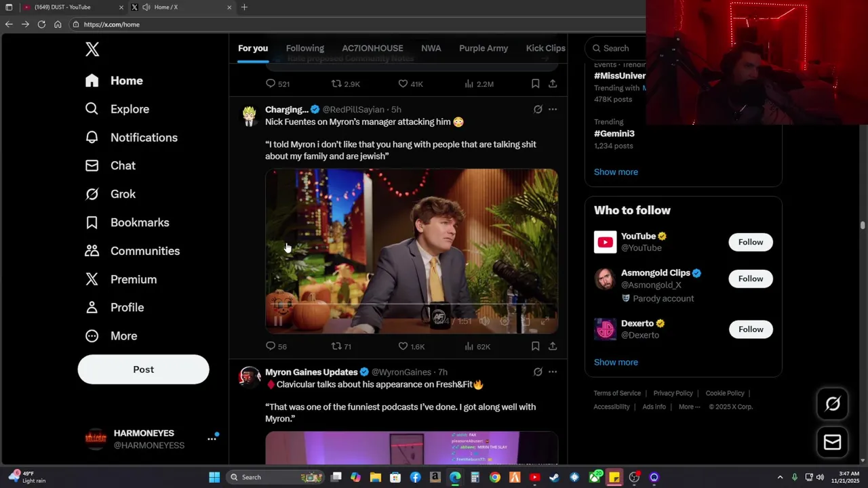The image size is (868, 488).
Task: Open Myron Gaines Updates avatar
Action: [250, 377]
